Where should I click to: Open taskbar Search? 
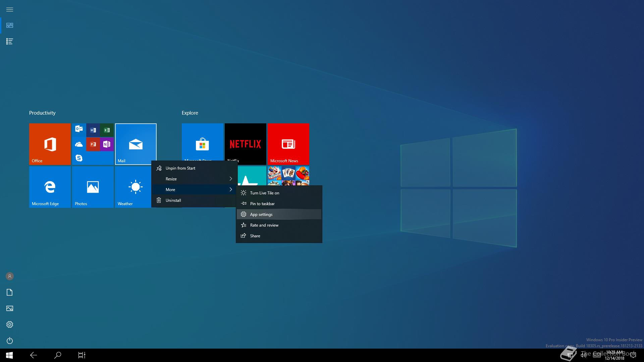tap(58, 355)
